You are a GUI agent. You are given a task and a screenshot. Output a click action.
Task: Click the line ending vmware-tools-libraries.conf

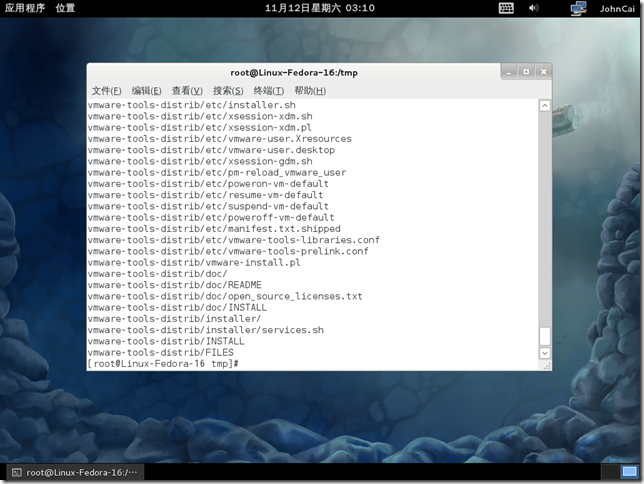234,240
